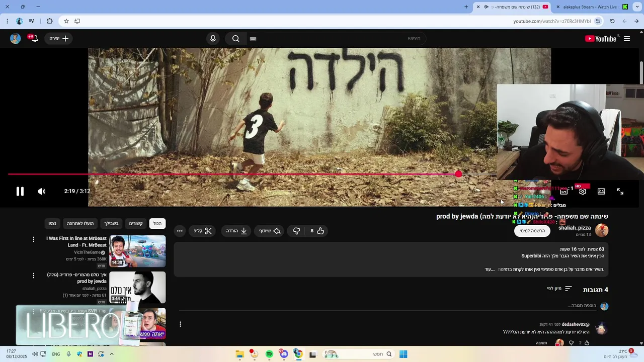Image resolution: width=644 pixels, height=362 pixels.
Task: Like the video with thumbs up
Action: pos(316,231)
